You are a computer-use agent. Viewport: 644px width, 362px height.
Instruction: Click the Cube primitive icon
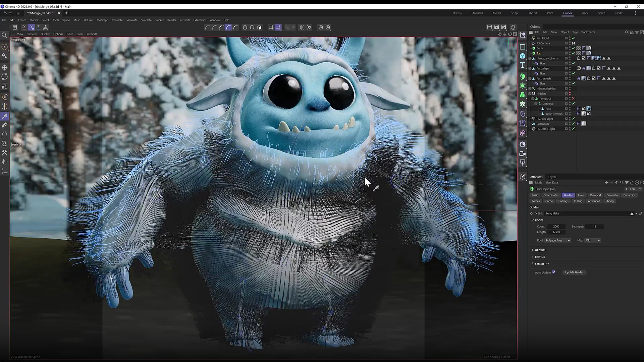pyautogui.click(x=523, y=56)
